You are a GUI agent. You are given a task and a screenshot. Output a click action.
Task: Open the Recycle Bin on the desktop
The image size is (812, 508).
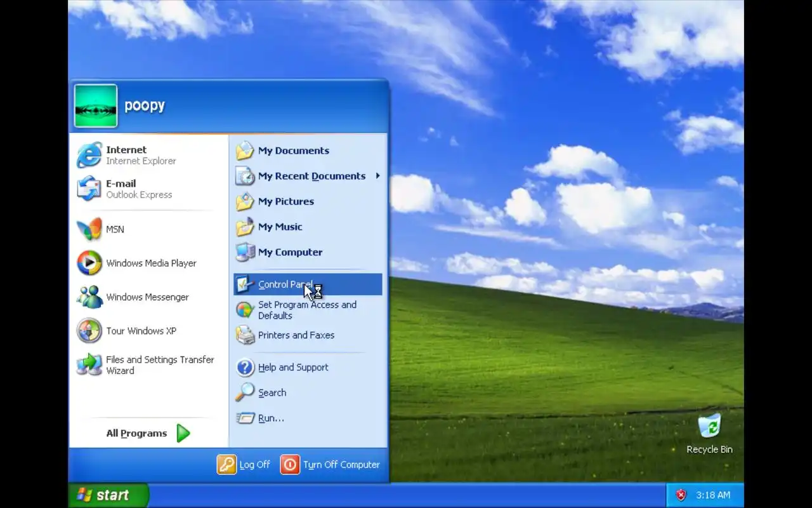(709, 425)
